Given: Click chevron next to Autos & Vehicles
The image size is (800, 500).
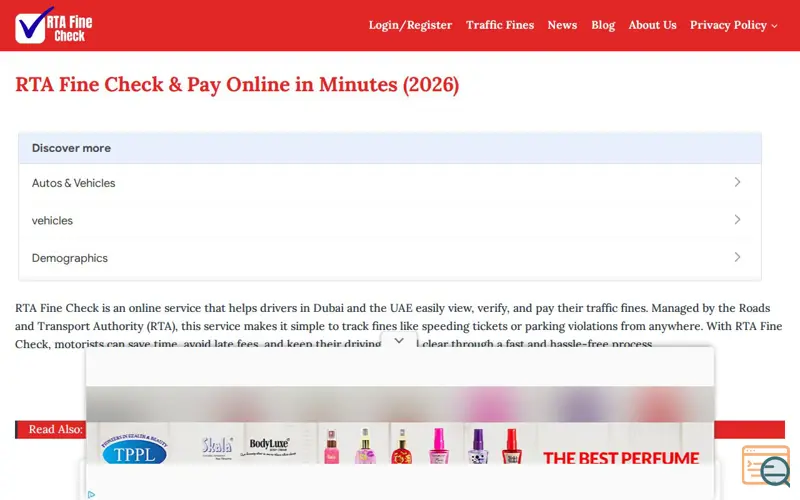Looking at the screenshot, I should click(737, 182).
